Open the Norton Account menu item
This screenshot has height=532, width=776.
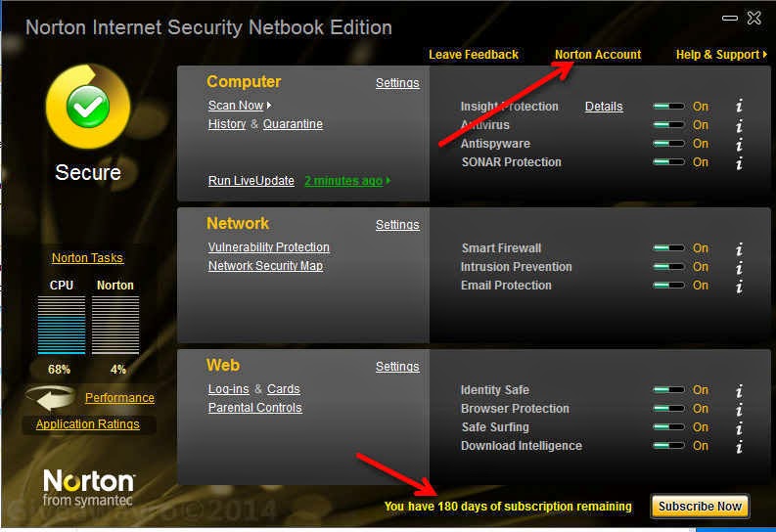pos(598,55)
